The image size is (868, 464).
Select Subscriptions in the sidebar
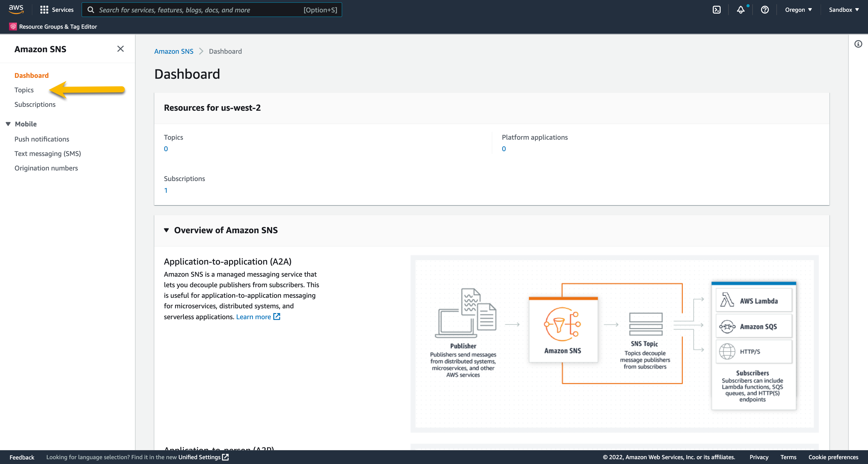pos(35,104)
